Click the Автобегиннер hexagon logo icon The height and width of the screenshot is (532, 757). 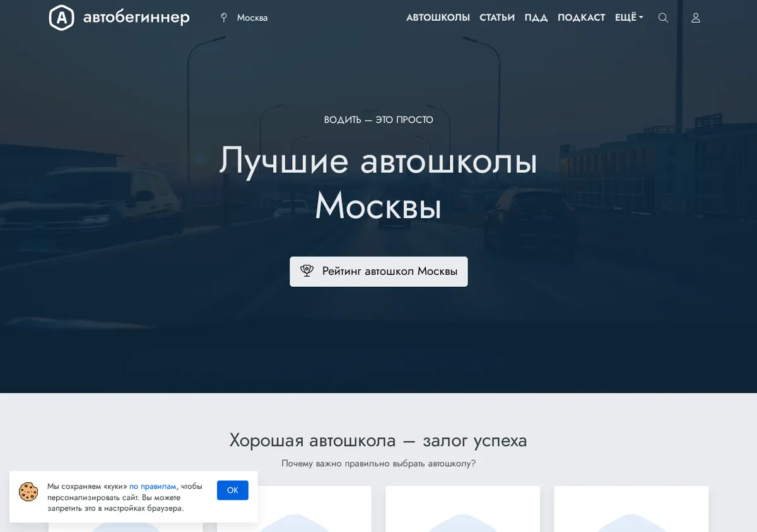coord(61,18)
